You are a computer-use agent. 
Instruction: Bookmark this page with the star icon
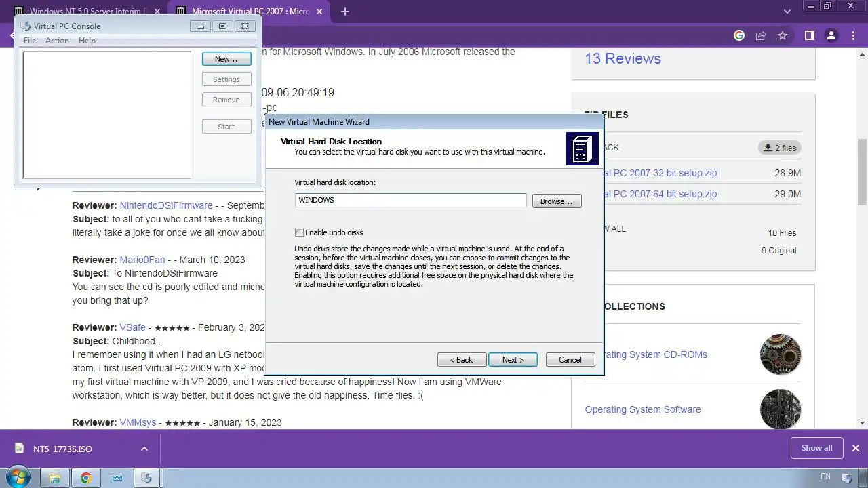[x=783, y=35]
